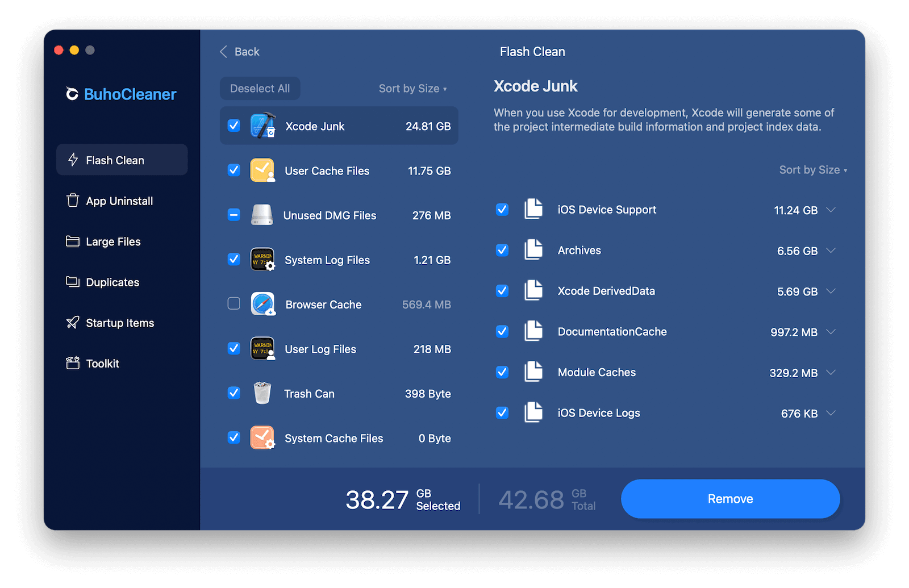This screenshot has height=588, width=909.
Task: Click the Unused DMG Files disk icon
Action: point(262,215)
